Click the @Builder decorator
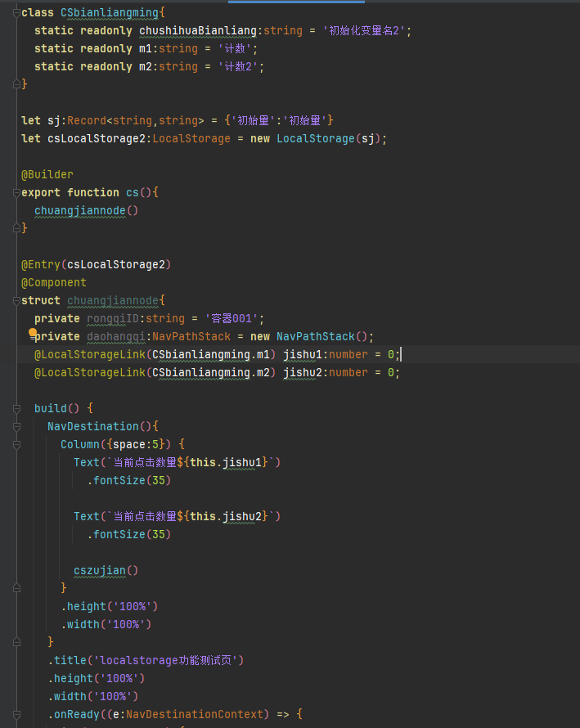Image resolution: width=580 pixels, height=728 pixels. click(x=47, y=174)
